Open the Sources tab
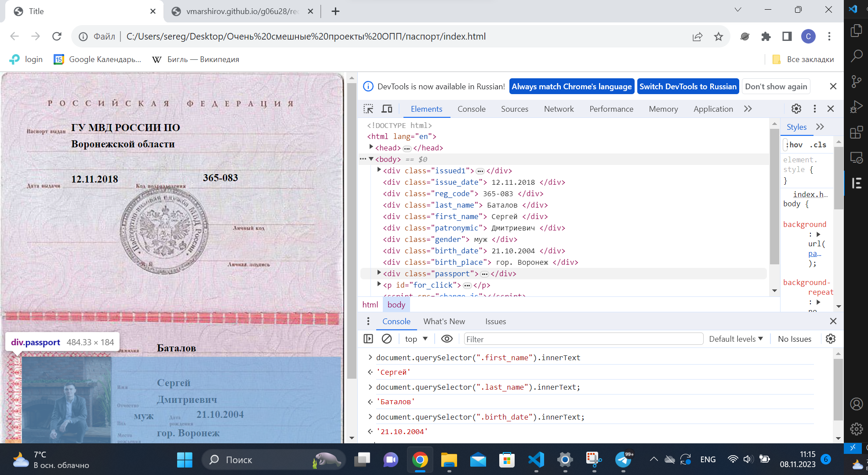Image resolution: width=868 pixels, height=475 pixels. (x=514, y=109)
